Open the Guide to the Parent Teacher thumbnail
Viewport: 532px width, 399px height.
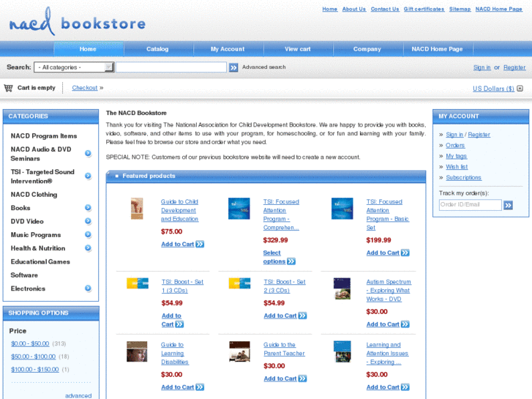[239, 351]
